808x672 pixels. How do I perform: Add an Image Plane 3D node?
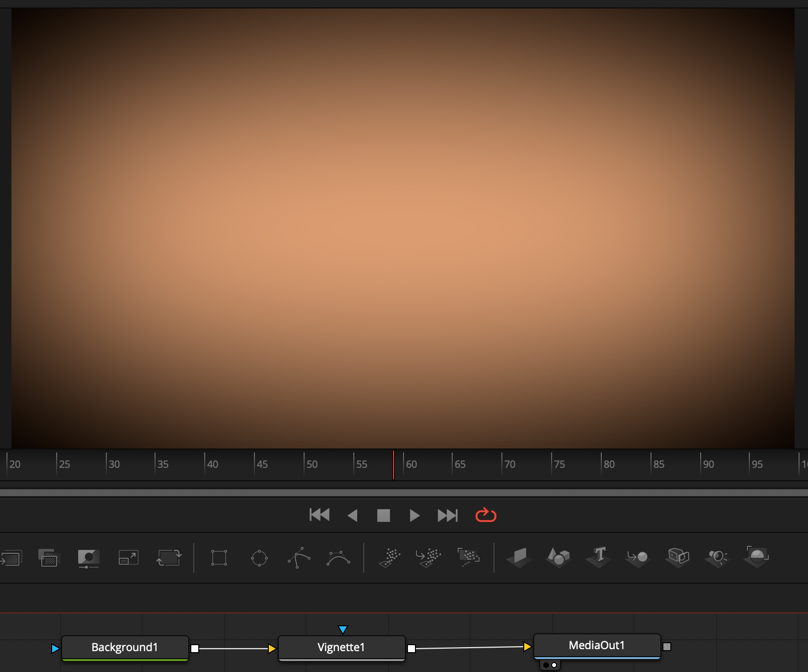tap(519, 558)
